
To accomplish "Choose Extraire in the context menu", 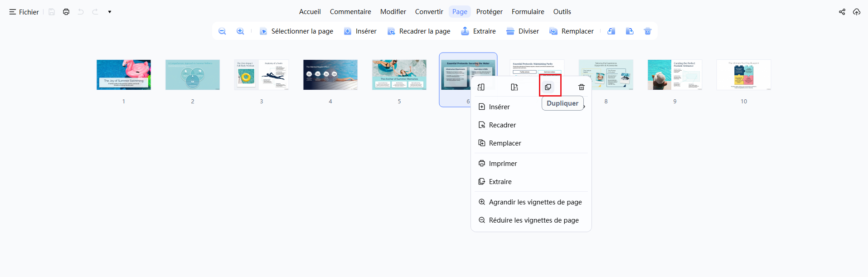I will 531,182.
